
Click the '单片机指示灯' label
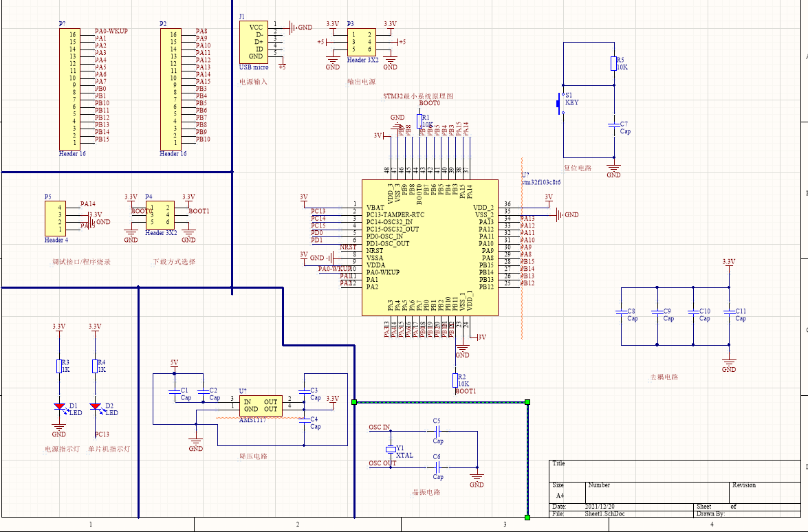pos(109,449)
